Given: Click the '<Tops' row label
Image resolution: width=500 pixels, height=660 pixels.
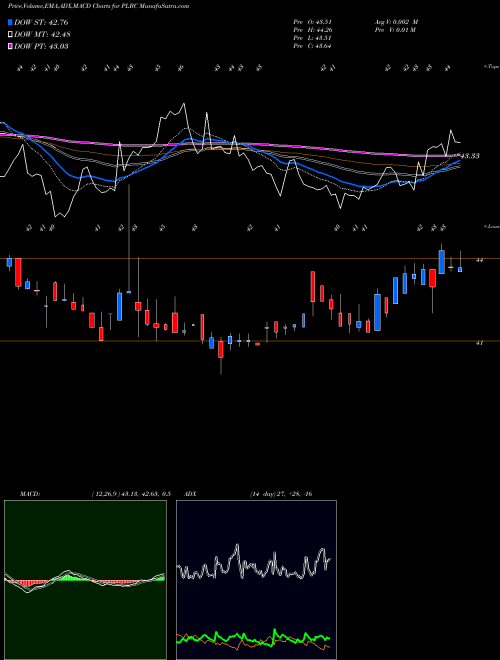Looking at the screenshot, I should pyautogui.click(x=491, y=67).
